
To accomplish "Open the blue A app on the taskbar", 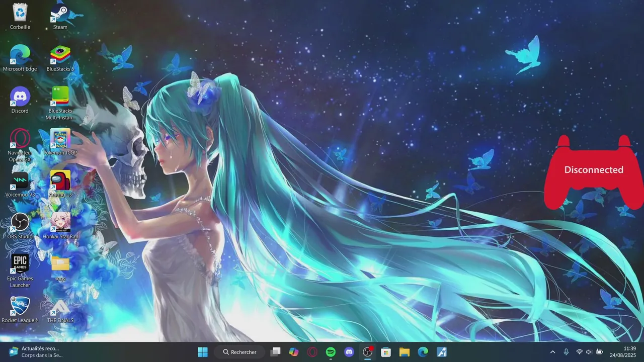I will 441,352.
